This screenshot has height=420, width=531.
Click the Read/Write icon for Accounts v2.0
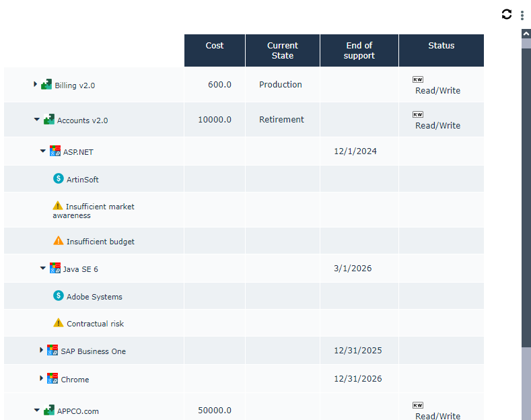click(418, 114)
